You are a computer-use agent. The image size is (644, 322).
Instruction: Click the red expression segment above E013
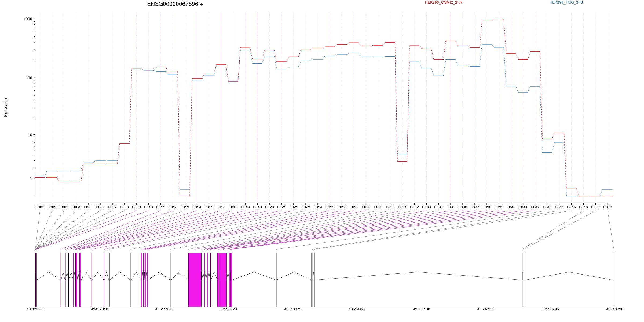[185, 196]
